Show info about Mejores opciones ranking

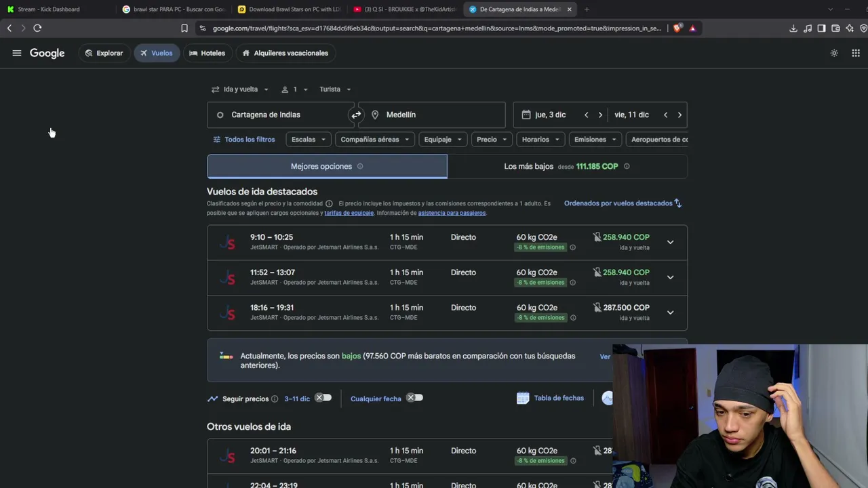(360, 166)
